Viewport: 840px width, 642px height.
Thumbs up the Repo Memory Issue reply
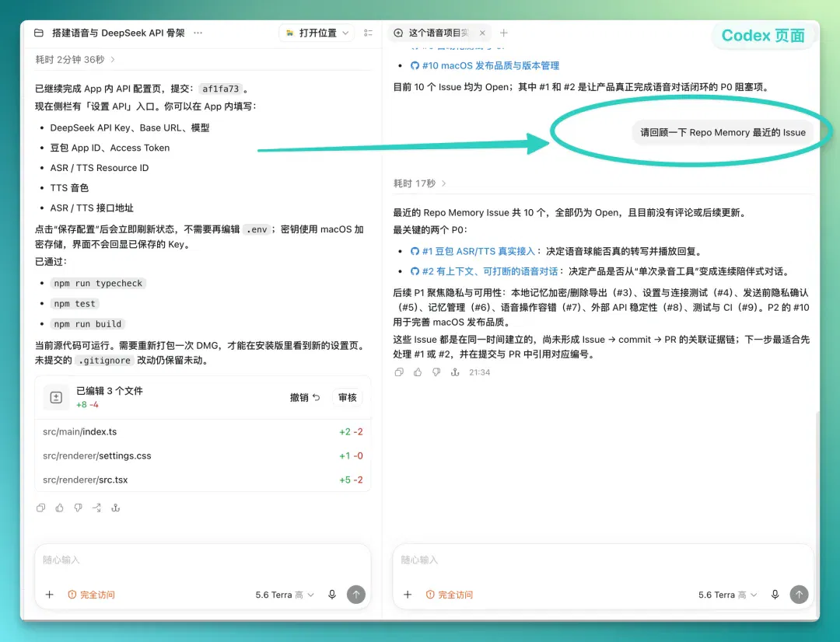point(418,372)
